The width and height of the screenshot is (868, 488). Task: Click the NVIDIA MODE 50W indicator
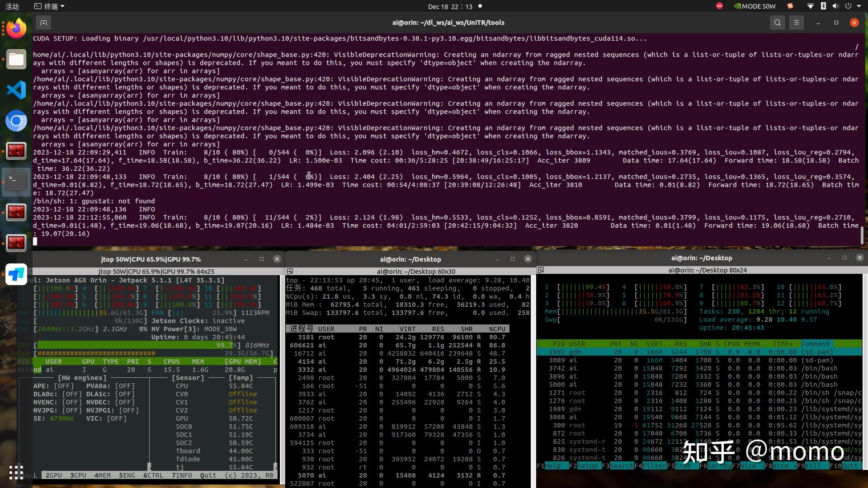[754, 6]
